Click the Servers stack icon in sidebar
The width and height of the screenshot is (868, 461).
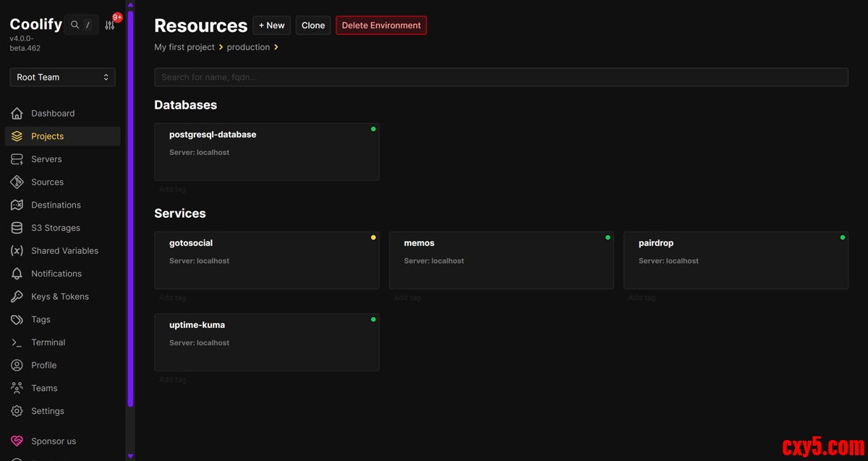pyautogui.click(x=17, y=159)
